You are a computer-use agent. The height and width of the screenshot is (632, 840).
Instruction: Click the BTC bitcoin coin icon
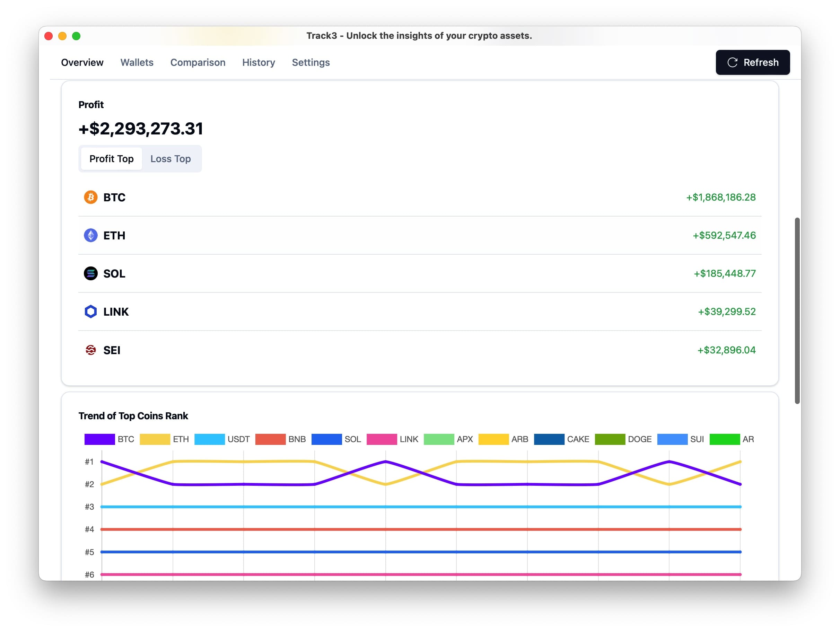coord(90,197)
